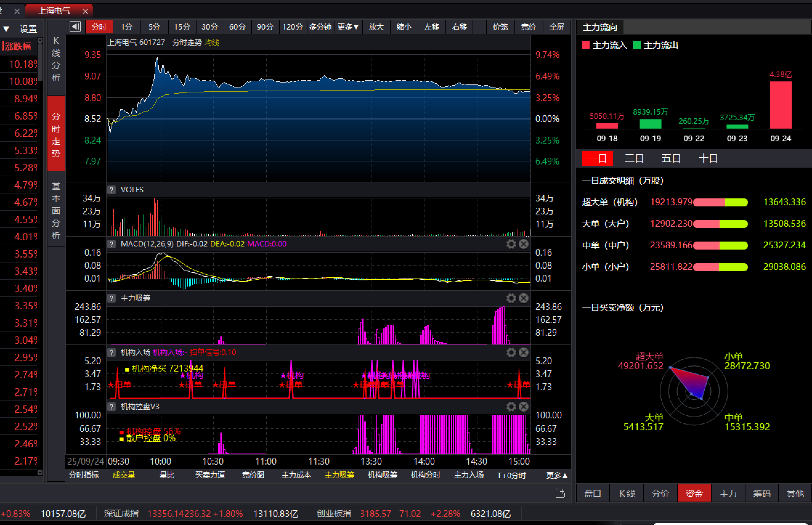
Task: Switch to 其他 bottom tab
Action: (x=795, y=493)
